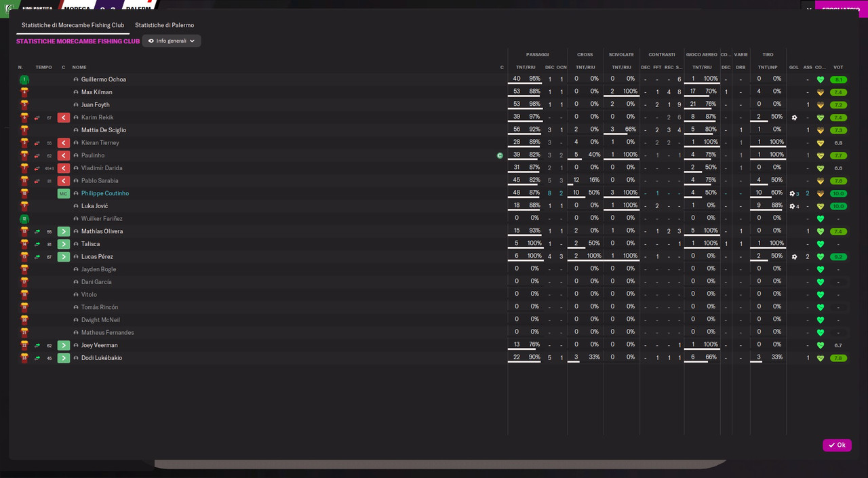Sort by the Tempo column header
868x478 pixels.
43,67
